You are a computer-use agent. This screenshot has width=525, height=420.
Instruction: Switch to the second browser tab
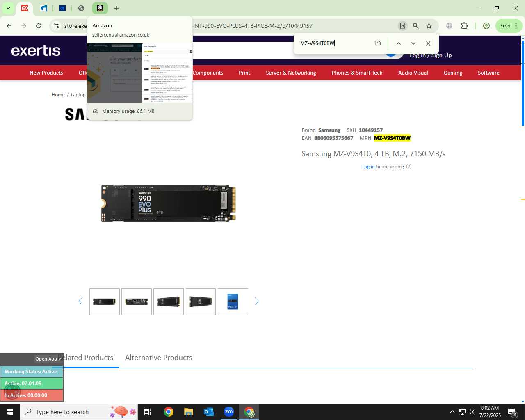click(43, 8)
